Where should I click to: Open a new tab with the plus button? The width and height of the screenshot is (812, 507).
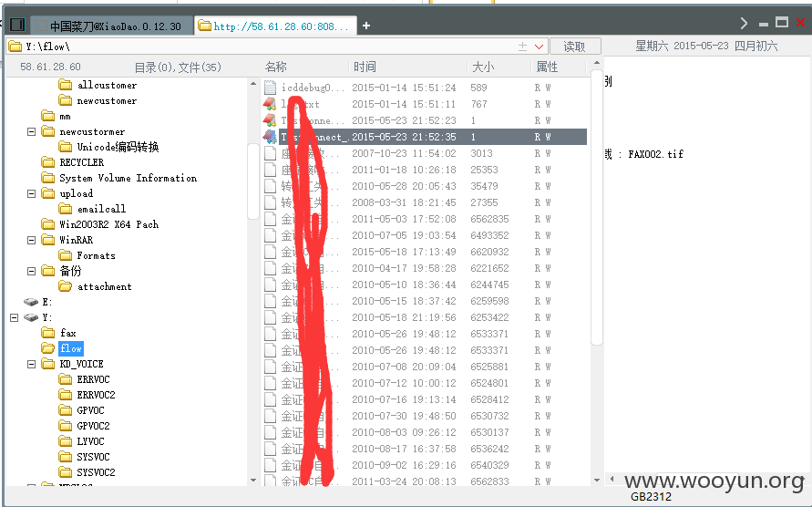click(x=366, y=26)
